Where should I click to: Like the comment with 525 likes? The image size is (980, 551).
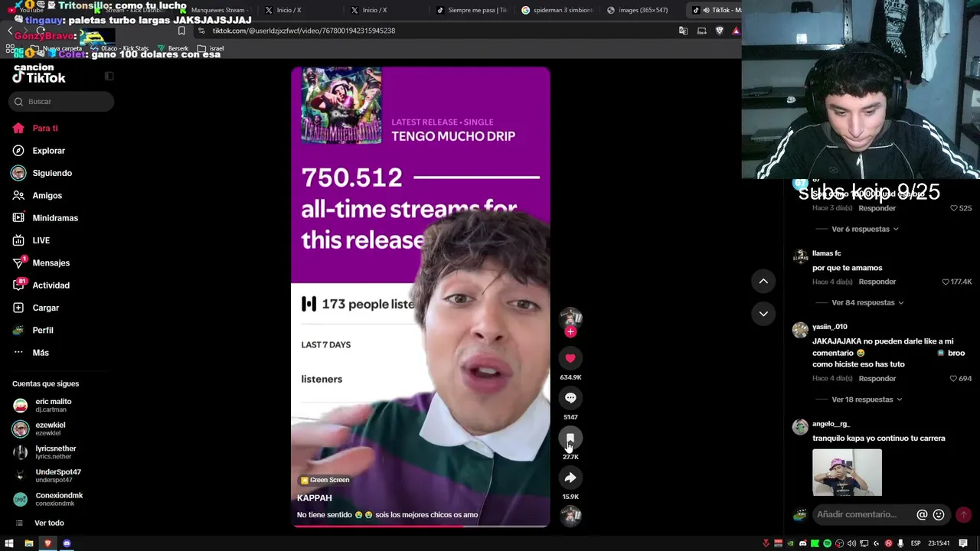954,208
